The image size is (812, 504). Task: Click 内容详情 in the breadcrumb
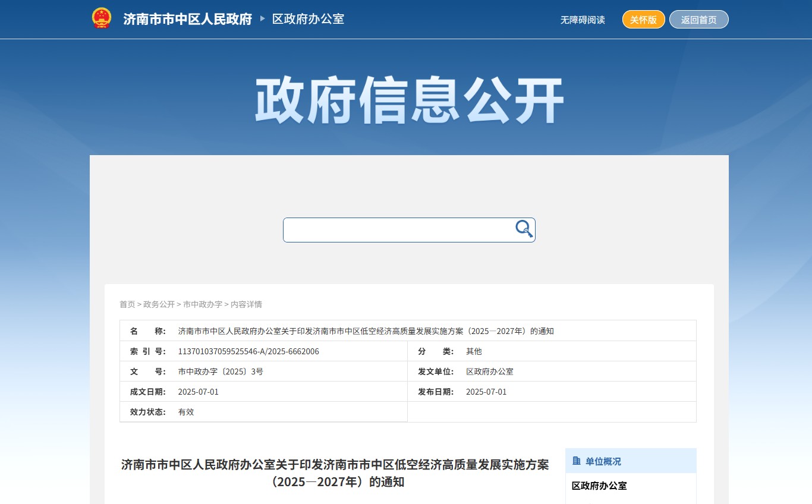(246, 304)
